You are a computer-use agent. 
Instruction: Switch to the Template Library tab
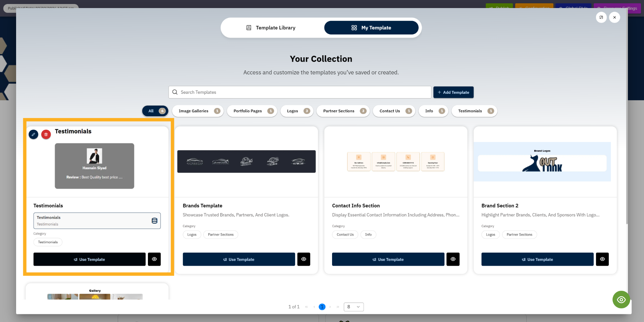(271, 28)
